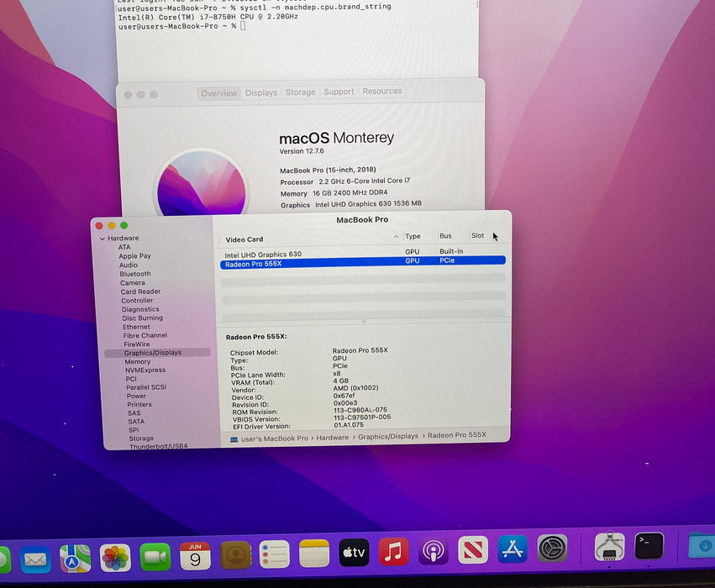This screenshot has width=715, height=588.
Task: Open the Storage tab
Action: pos(301,92)
